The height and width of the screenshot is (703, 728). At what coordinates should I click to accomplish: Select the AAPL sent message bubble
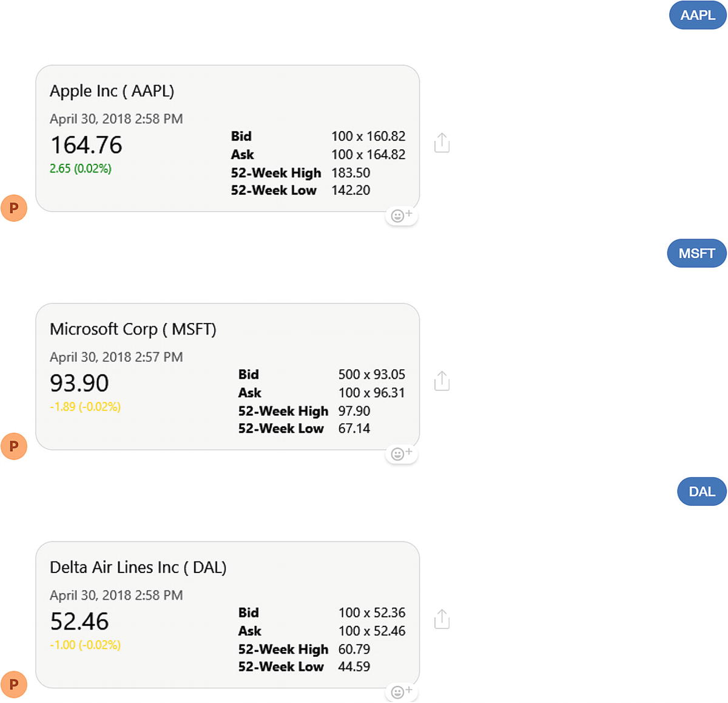tap(697, 15)
